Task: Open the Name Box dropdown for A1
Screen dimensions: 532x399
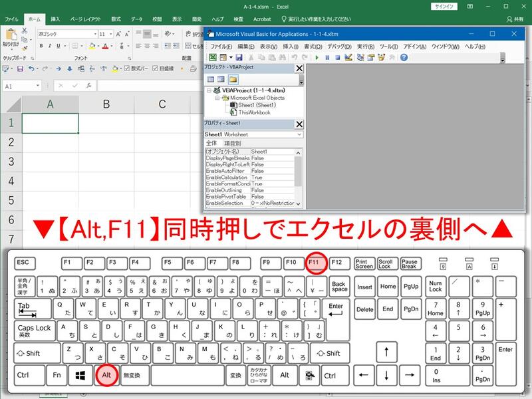Action: click(38, 86)
